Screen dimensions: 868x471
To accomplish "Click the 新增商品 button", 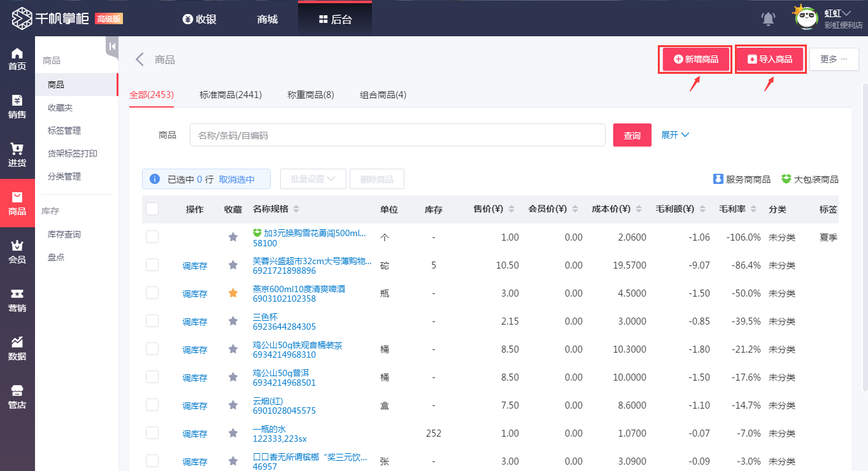I will tap(694, 59).
